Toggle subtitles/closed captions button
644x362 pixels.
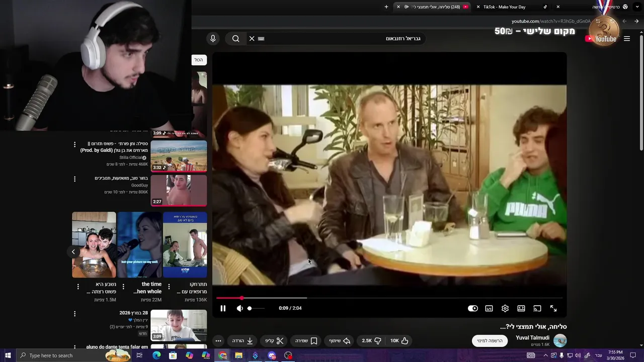click(489, 308)
